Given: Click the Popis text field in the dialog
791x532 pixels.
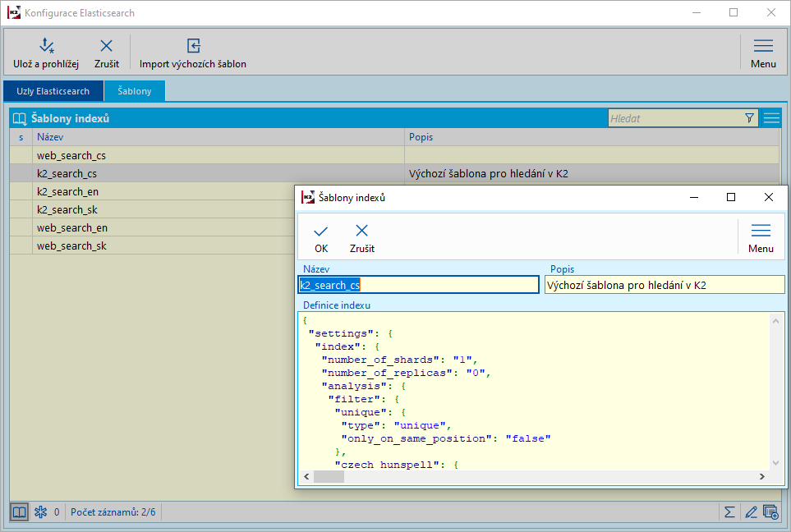Looking at the screenshot, I should (x=664, y=285).
